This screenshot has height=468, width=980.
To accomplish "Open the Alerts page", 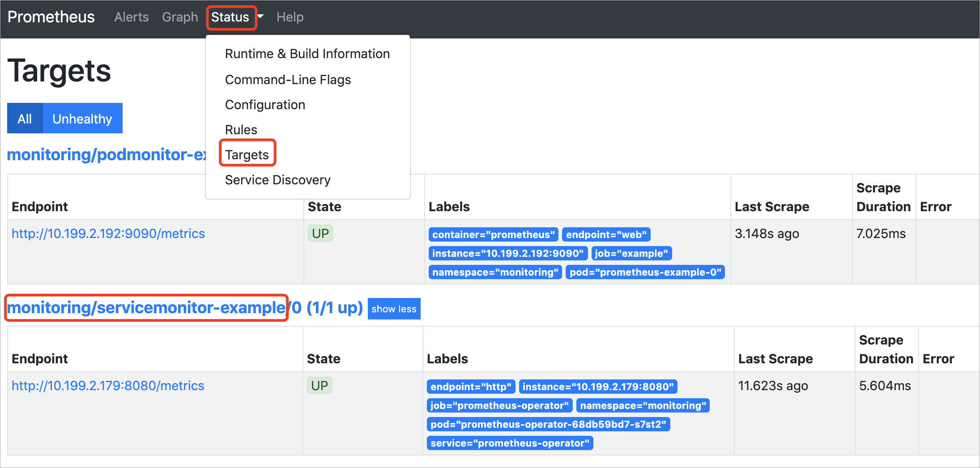I will pos(131,17).
